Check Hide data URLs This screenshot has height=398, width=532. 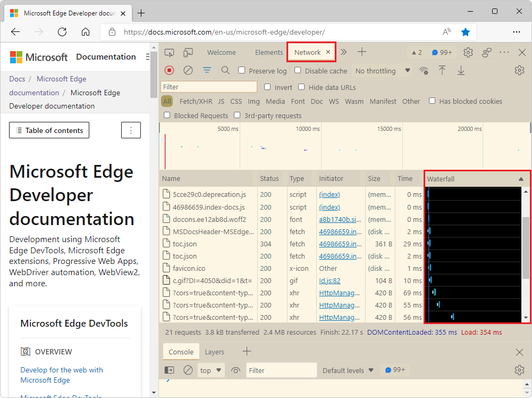301,87
